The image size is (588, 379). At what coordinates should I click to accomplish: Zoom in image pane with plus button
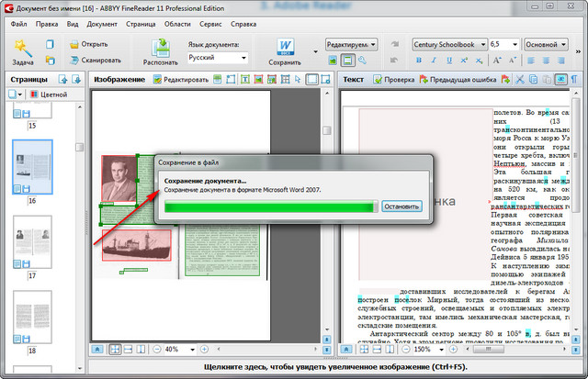pyautogui.click(x=204, y=350)
